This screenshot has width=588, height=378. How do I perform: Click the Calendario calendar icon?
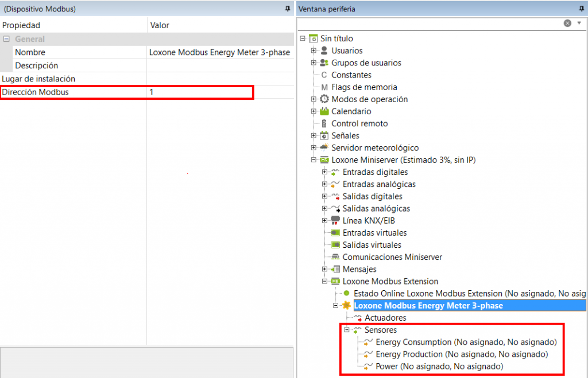pyautogui.click(x=324, y=111)
